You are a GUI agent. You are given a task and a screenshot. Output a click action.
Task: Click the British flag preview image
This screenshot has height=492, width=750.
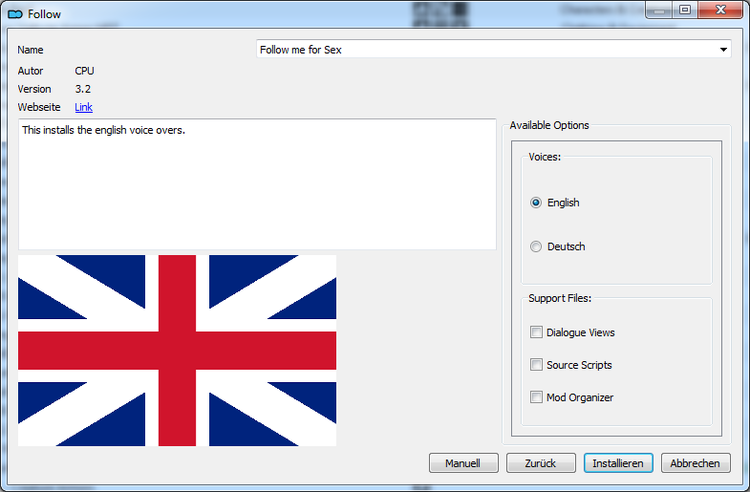click(177, 350)
